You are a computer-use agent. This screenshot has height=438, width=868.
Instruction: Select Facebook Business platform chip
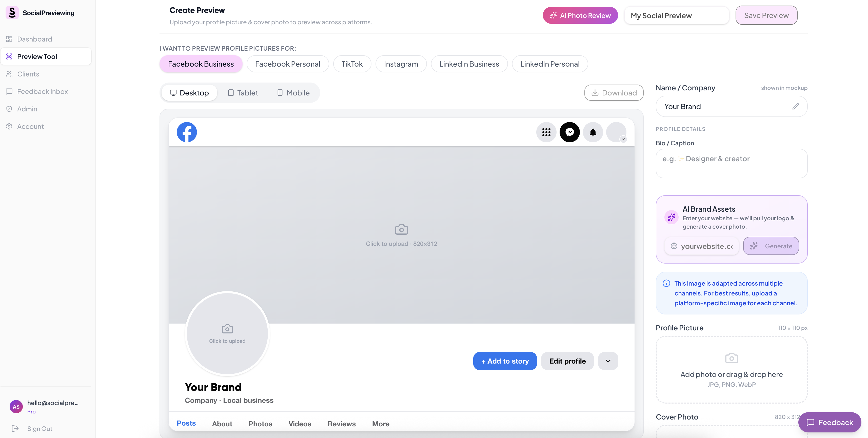[201, 64]
